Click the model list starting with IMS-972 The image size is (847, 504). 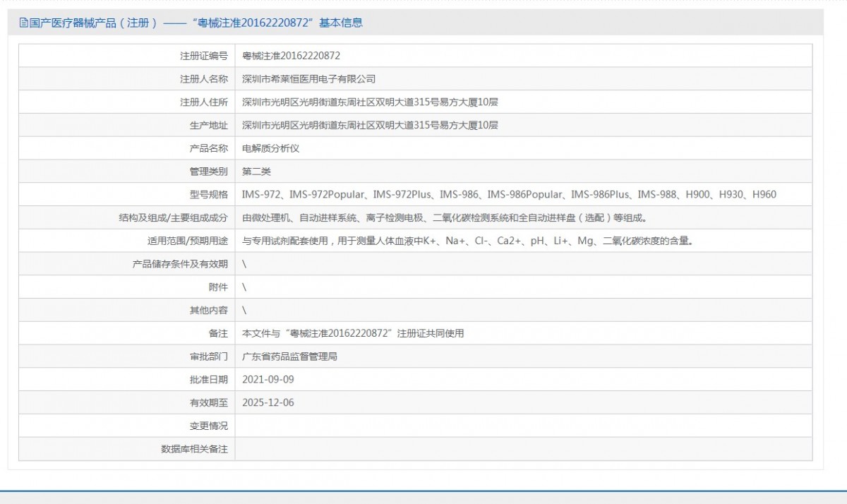point(509,195)
